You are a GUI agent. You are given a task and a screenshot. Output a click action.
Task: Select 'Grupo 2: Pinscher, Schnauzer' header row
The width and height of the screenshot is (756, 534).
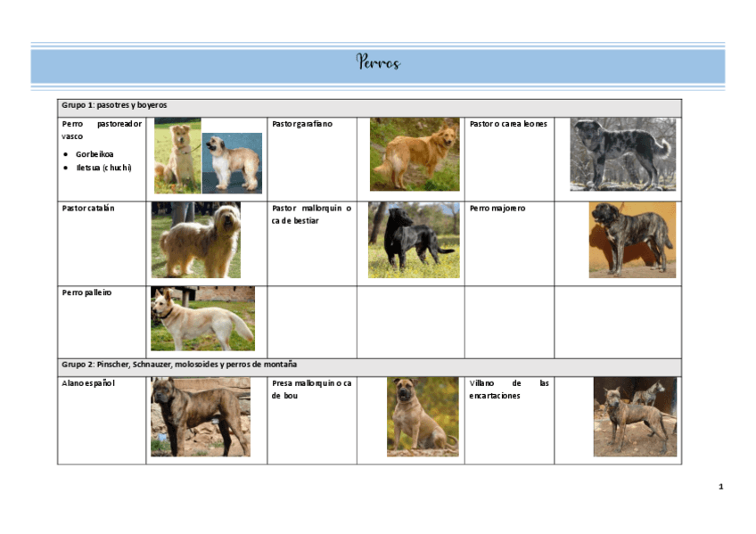click(369, 367)
